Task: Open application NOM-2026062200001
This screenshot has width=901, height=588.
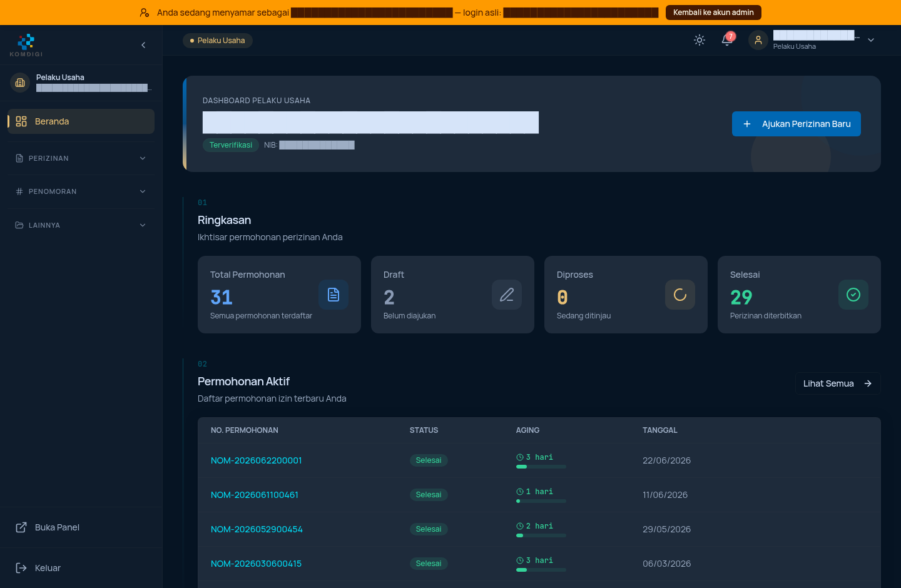Action: click(x=257, y=460)
